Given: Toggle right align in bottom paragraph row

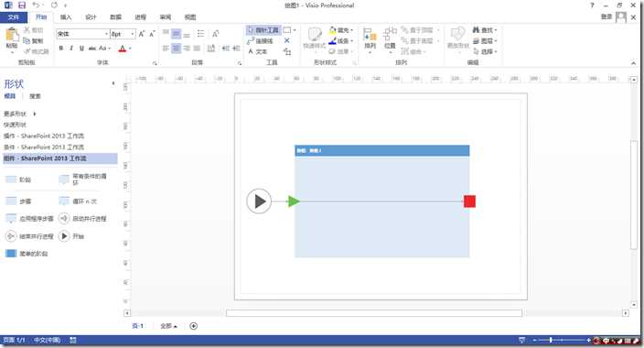Looking at the screenshot, I should [x=187, y=49].
